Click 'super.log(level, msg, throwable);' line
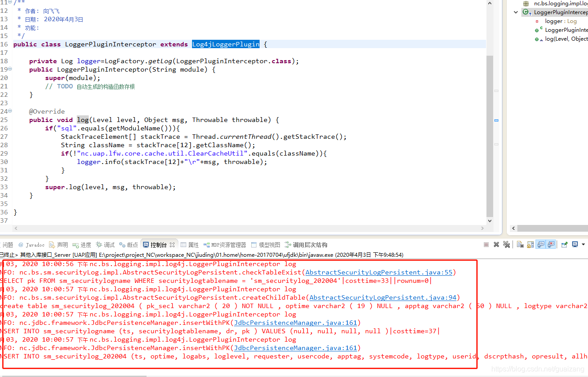Image resolution: width=588 pixels, height=377 pixels. click(110, 187)
